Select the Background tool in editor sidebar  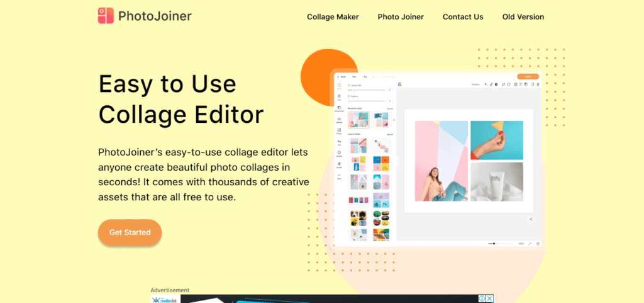339,108
